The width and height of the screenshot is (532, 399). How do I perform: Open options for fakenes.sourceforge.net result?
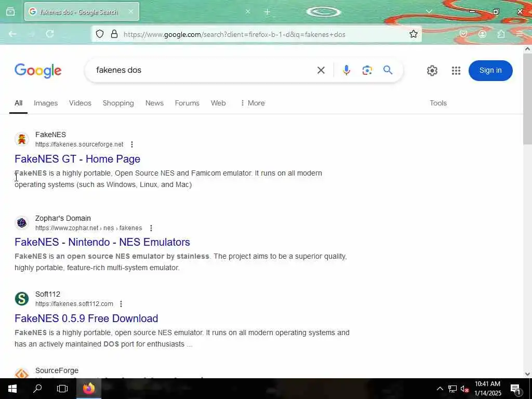[x=132, y=144]
